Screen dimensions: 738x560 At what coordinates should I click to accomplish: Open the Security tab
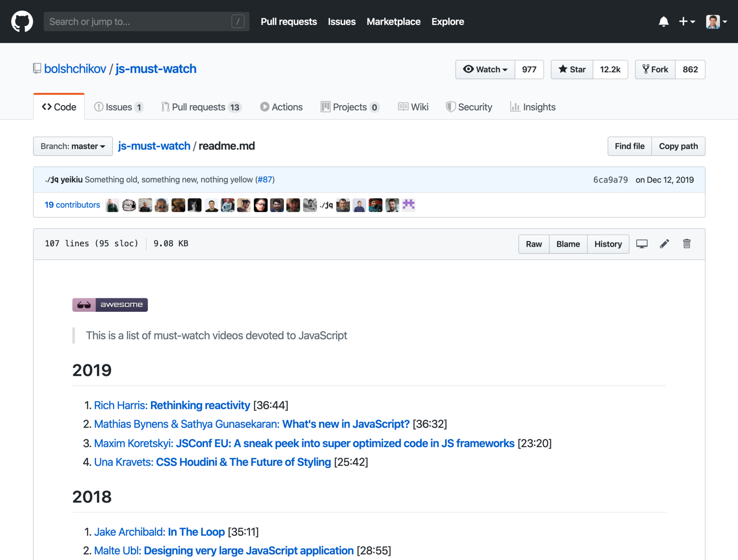coord(469,107)
